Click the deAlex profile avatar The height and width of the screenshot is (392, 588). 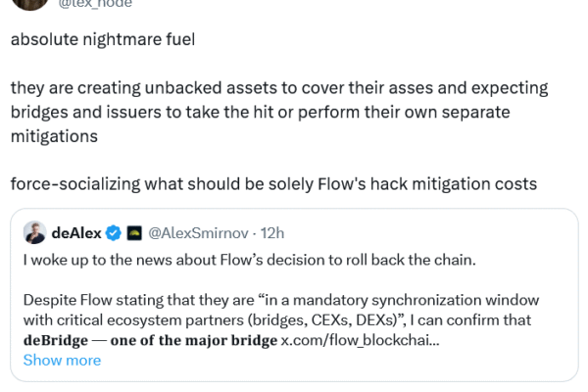pos(34,232)
